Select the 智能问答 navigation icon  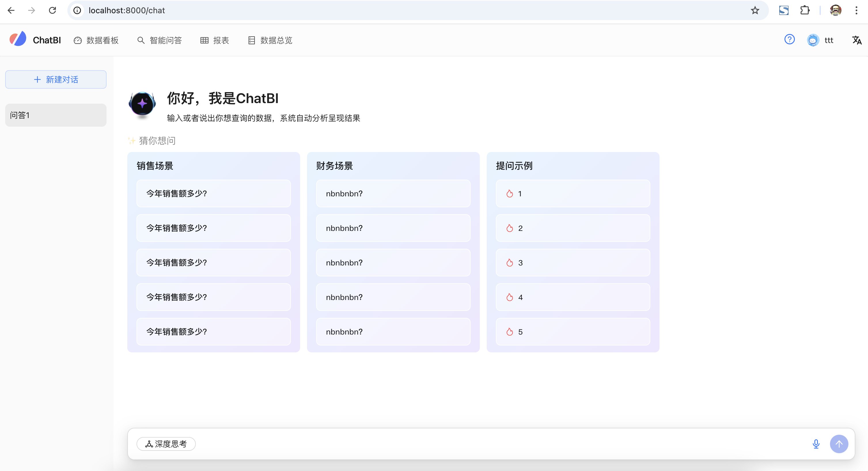click(141, 40)
